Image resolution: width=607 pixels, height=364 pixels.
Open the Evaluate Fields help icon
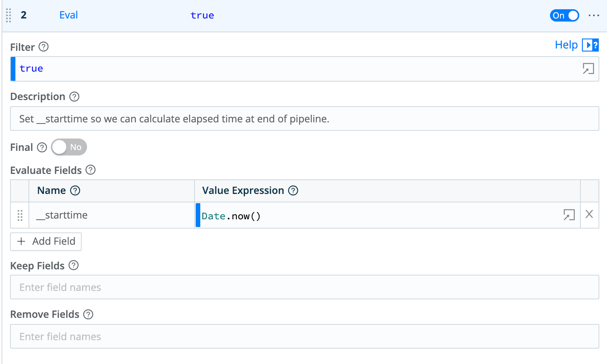91,170
